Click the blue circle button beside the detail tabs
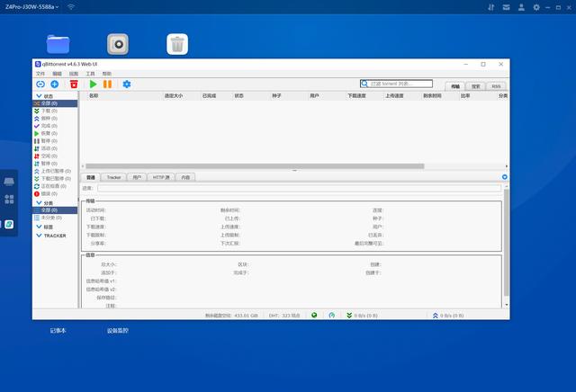The width and height of the screenshot is (576, 392). pos(505,177)
